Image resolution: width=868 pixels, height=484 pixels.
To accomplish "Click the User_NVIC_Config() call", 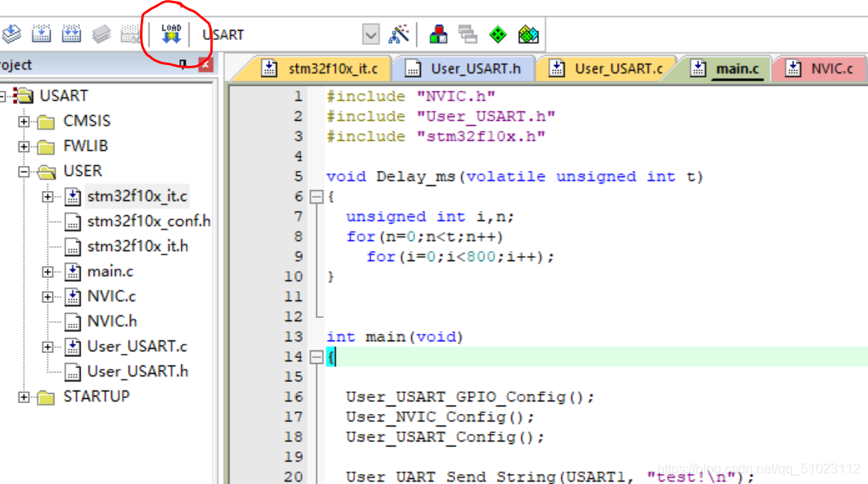I will tap(440, 417).
